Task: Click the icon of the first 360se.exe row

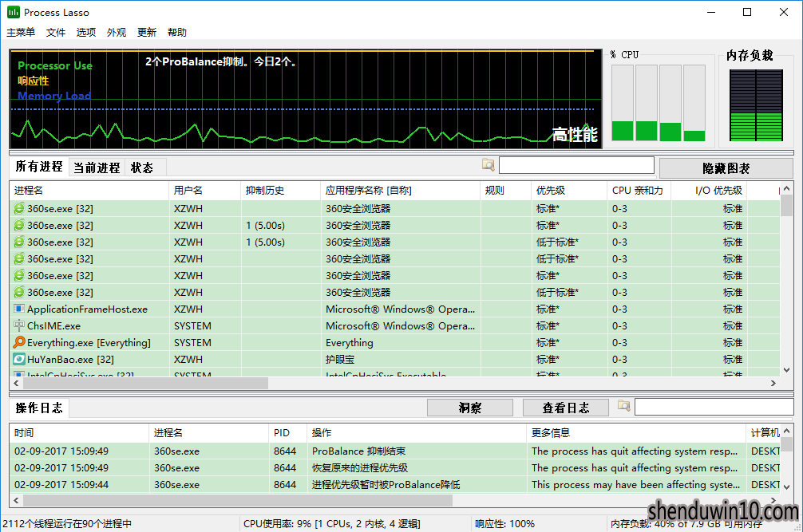Action: point(19,208)
